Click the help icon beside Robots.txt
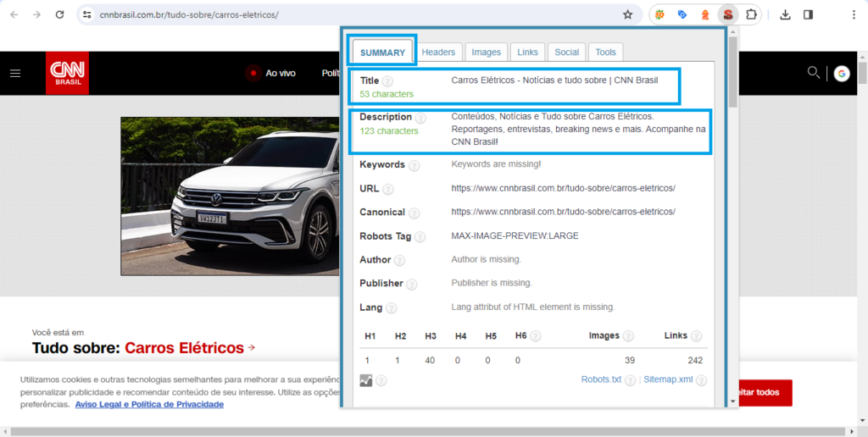This screenshot has height=437, width=868. (x=630, y=380)
